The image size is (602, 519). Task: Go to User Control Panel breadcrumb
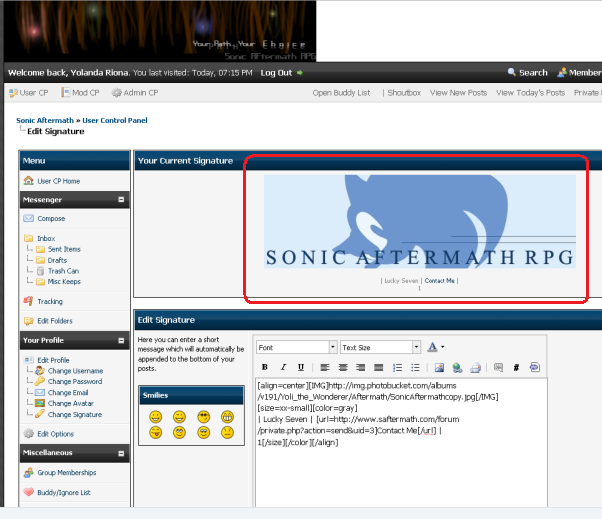coord(115,120)
